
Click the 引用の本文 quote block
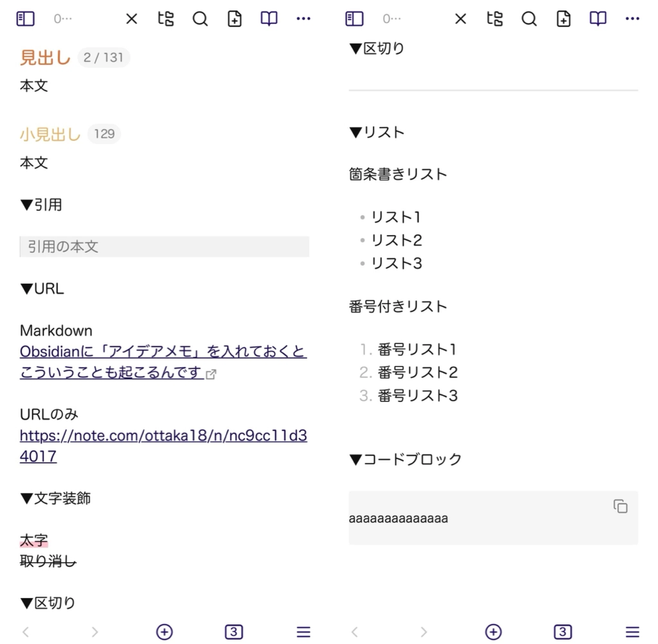(x=164, y=247)
